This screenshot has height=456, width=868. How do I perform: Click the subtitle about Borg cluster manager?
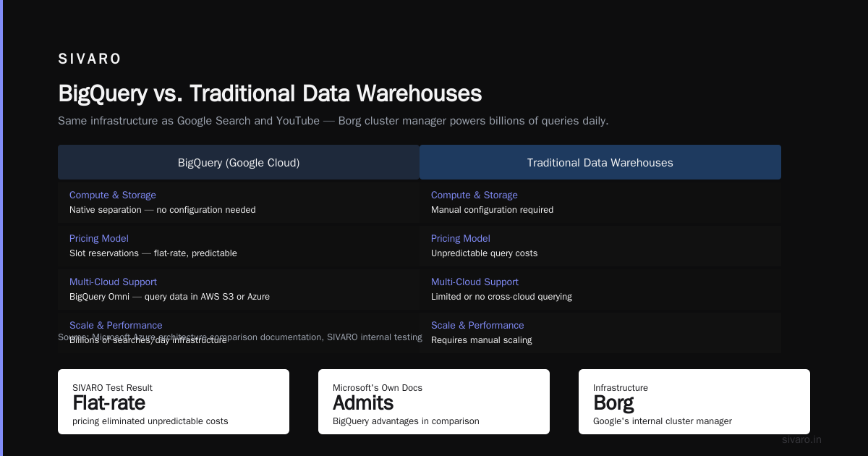tap(333, 120)
